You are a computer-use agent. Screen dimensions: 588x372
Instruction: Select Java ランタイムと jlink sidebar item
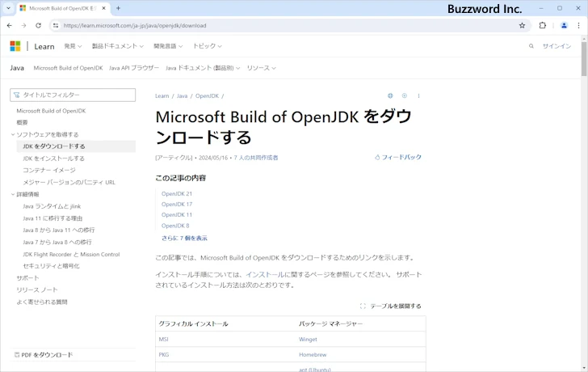click(x=52, y=206)
